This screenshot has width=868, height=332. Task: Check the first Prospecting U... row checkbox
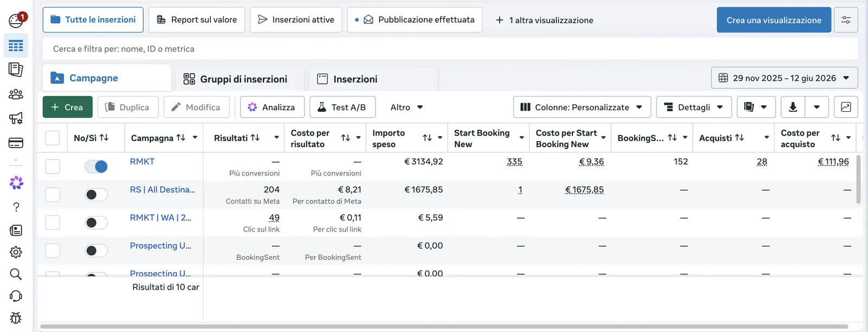tap(53, 251)
